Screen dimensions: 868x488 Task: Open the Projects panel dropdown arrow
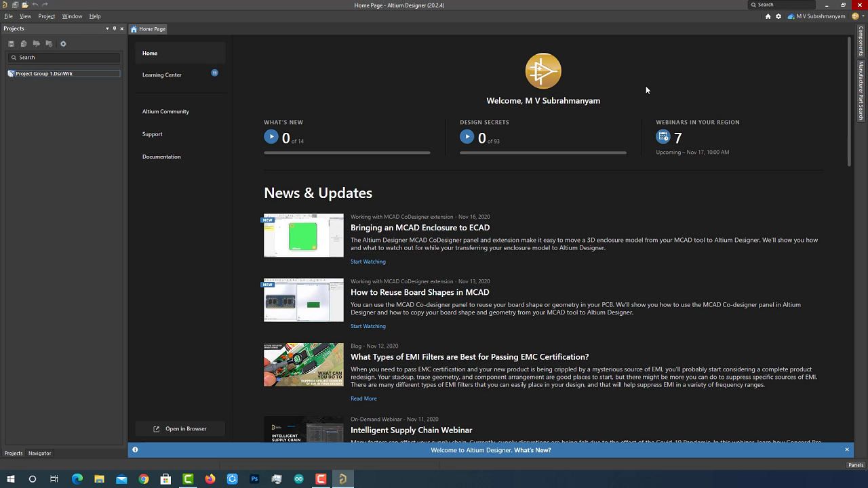(x=107, y=28)
